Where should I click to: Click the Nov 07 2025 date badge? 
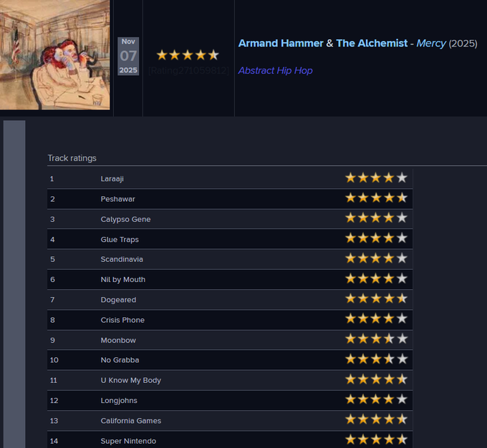[128, 57]
